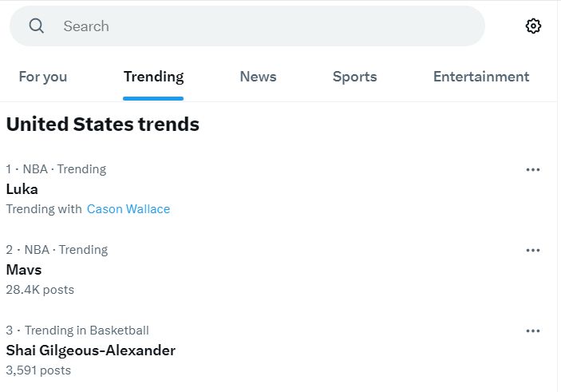Open more options for Mavs trend

533,250
